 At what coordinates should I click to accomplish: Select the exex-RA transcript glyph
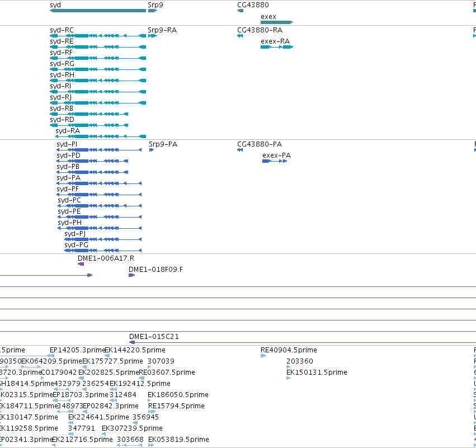point(277,47)
